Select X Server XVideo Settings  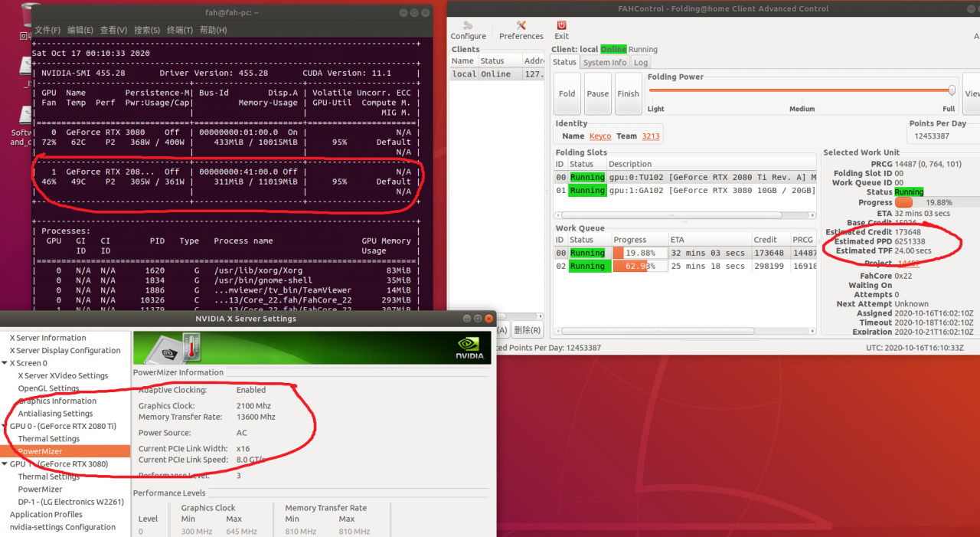click(63, 376)
